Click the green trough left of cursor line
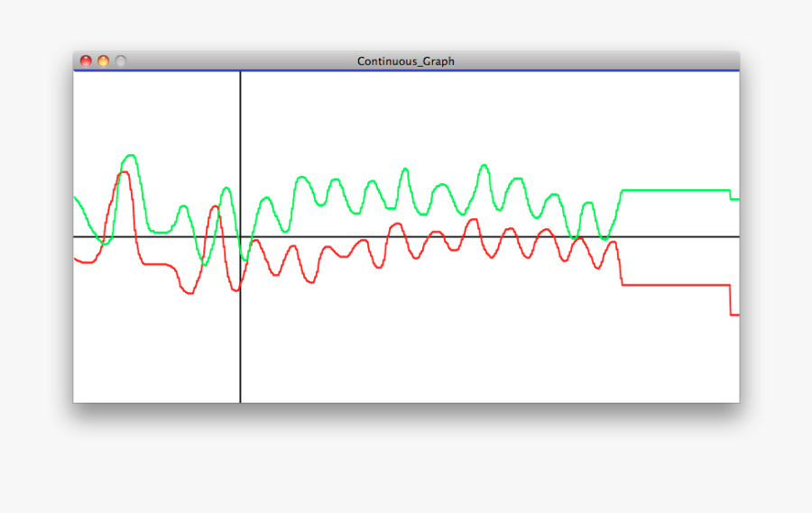 [205, 263]
